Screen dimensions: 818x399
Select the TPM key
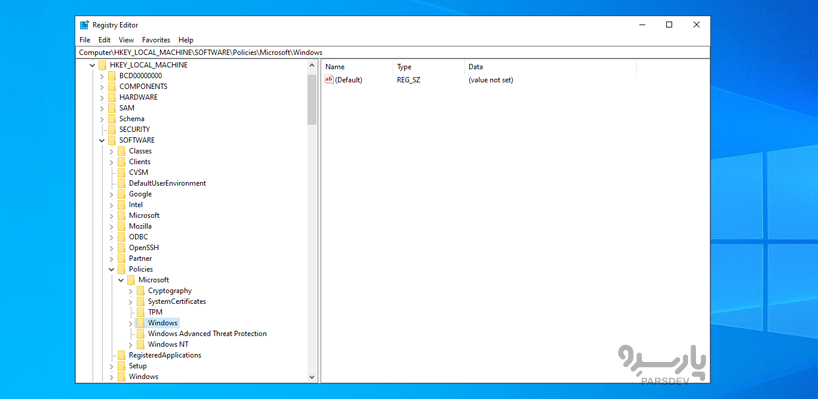[155, 312]
